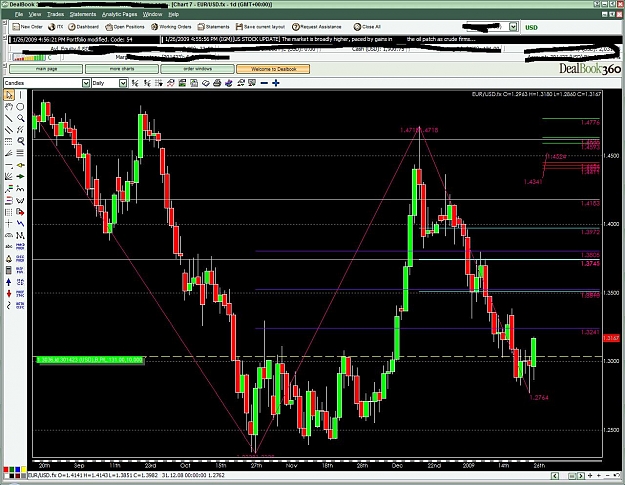Select the dotted grid lines tool
625x485 pixels.
pos(9,141)
